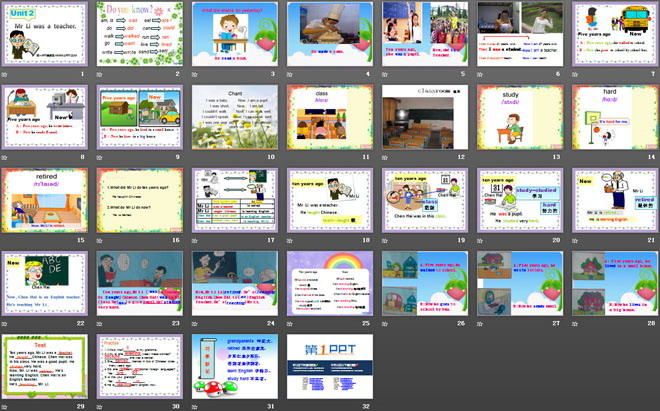Click animation star icon under slide 20
660x411 pixels.
click(480, 241)
